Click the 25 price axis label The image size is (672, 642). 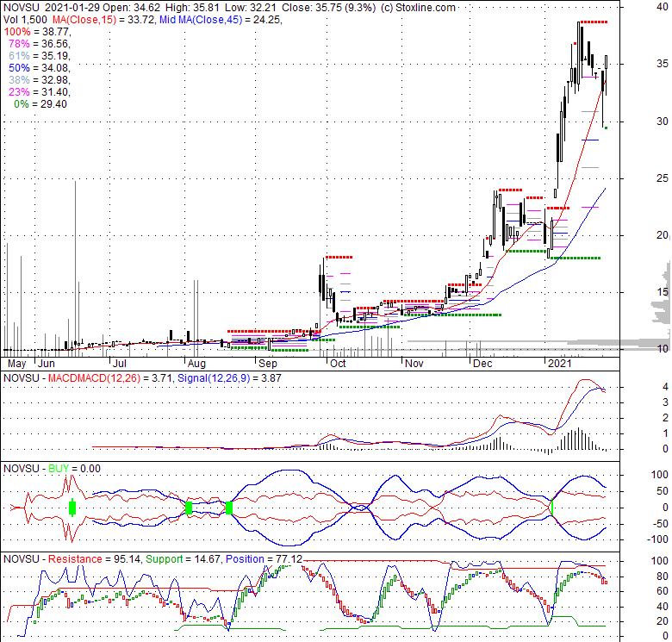point(663,178)
